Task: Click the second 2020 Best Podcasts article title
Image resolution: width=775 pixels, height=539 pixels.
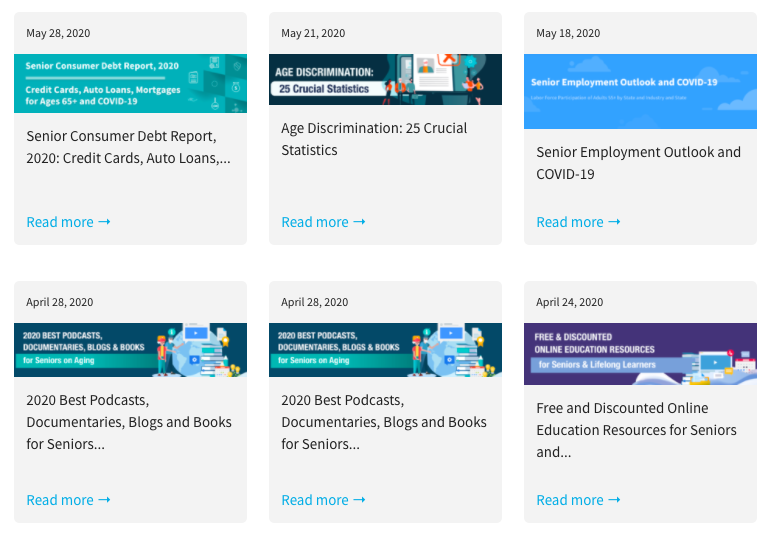Action: click(383, 422)
